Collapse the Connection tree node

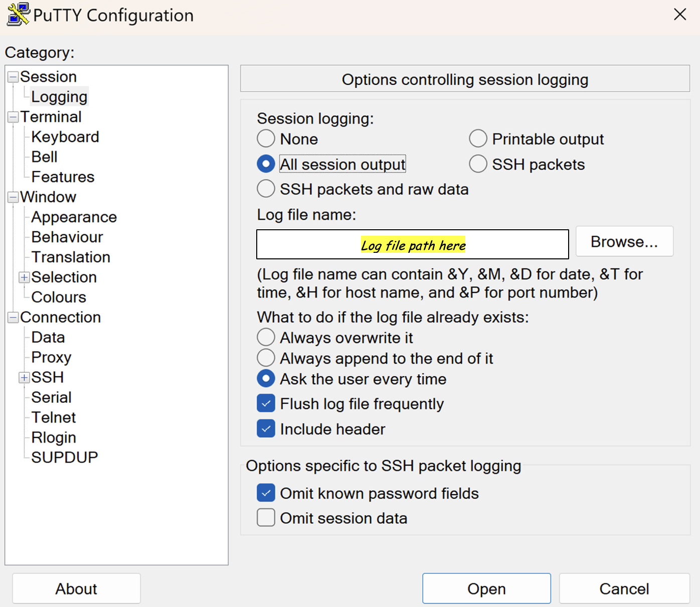coord(14,318)
